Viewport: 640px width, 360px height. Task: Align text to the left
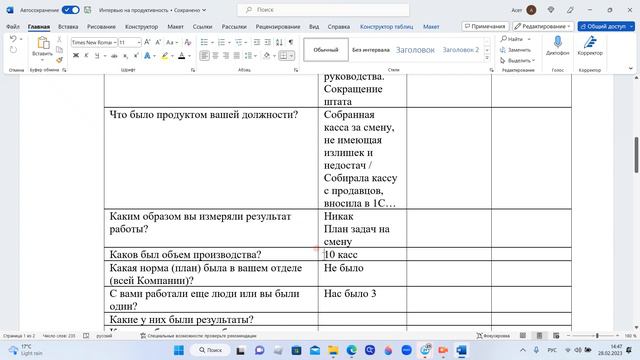coord(204,56)
